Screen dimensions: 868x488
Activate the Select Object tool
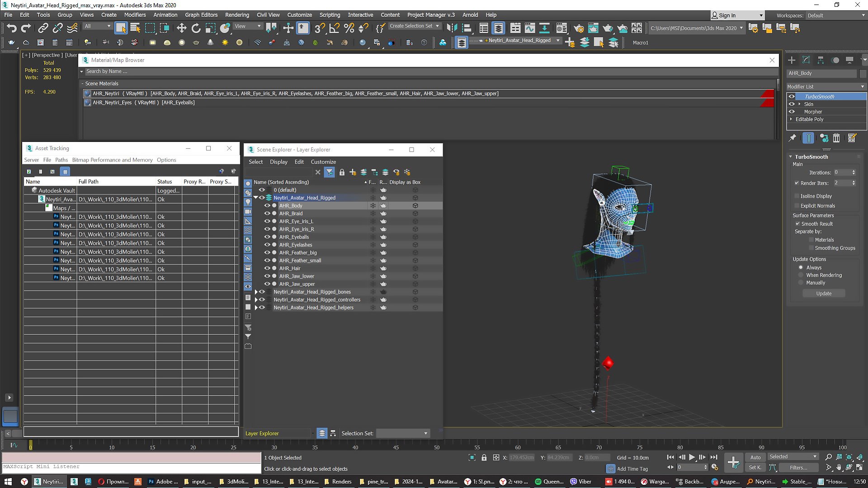click(121, 28)
